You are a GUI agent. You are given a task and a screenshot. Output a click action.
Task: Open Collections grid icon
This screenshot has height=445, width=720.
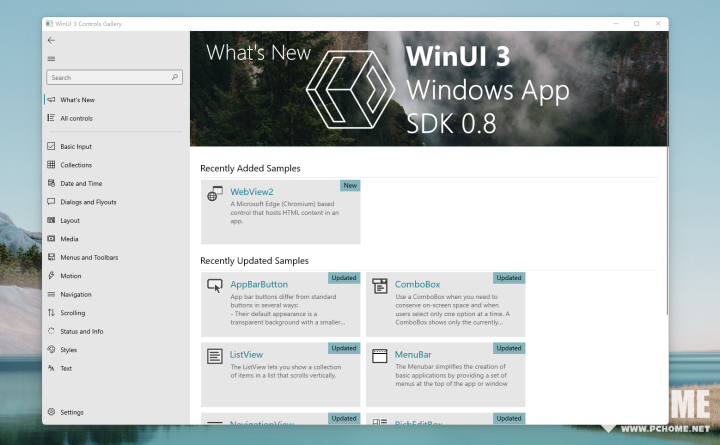(x=51, y=165)
